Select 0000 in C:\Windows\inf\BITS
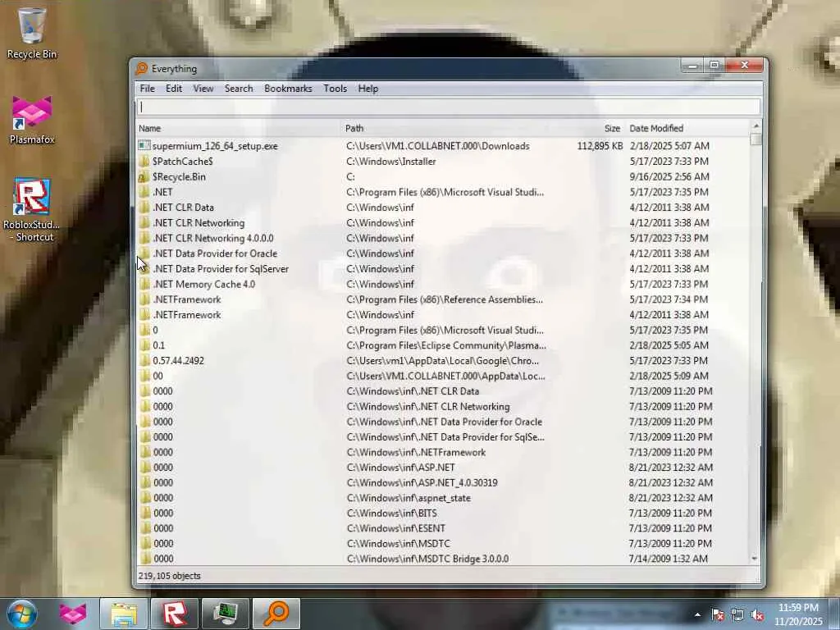The image size is (840, 630). pos(444,514)
